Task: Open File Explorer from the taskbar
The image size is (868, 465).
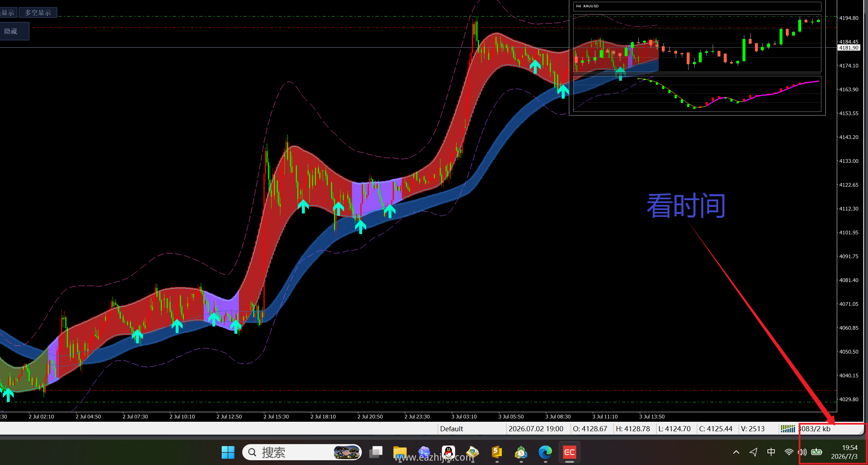Action: point(400,453)
